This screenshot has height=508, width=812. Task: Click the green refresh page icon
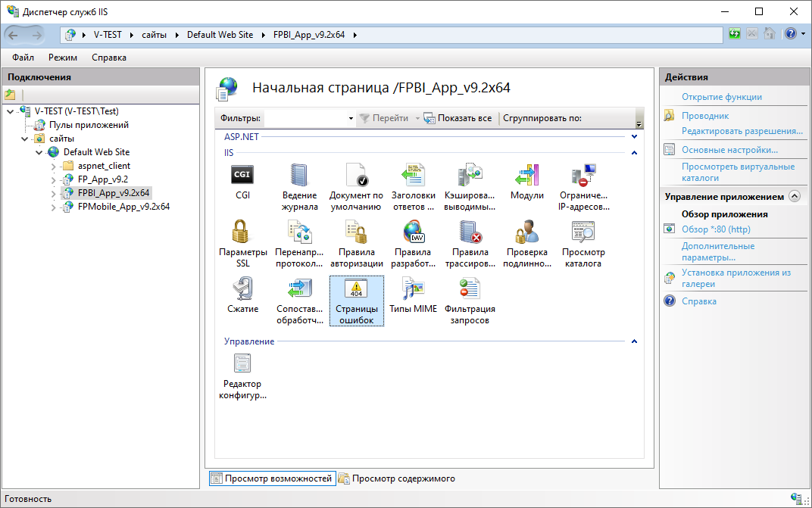click(x=734, y=34)
